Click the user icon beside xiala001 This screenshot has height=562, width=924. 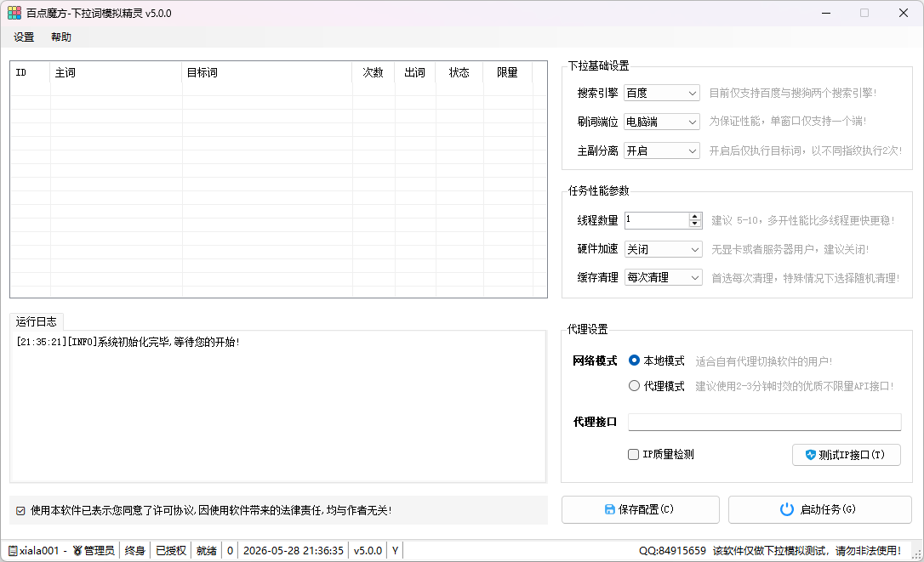pyautogui.click(x=13, y=551)
